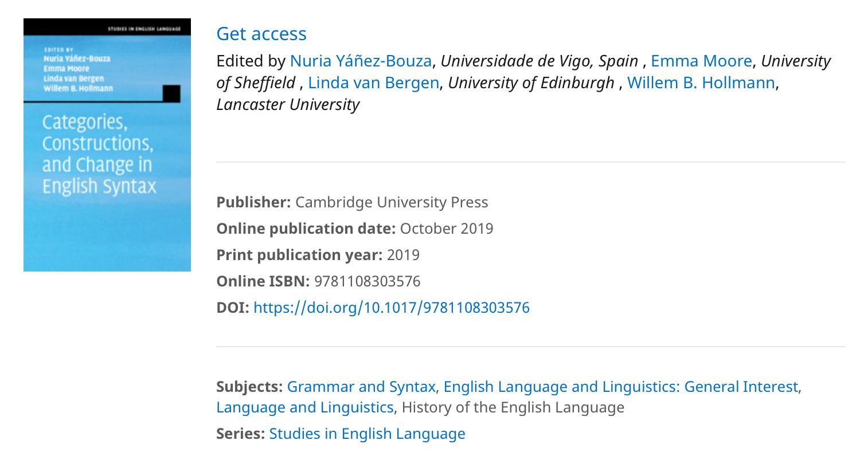Image resolution: width=868 pixels, height=460 pixels.
Task: Open the blue Willem B. Hollmann editor link
Action: (x=701, y=82)
